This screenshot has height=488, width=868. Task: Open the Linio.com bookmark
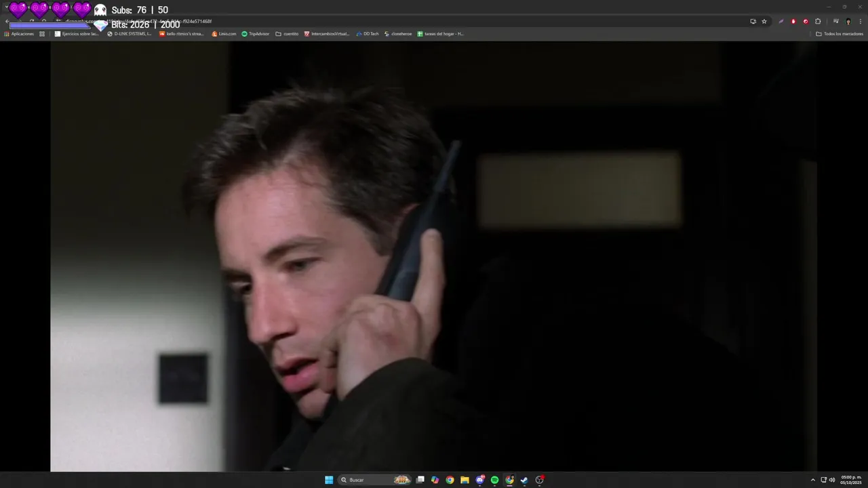point(224,34)
